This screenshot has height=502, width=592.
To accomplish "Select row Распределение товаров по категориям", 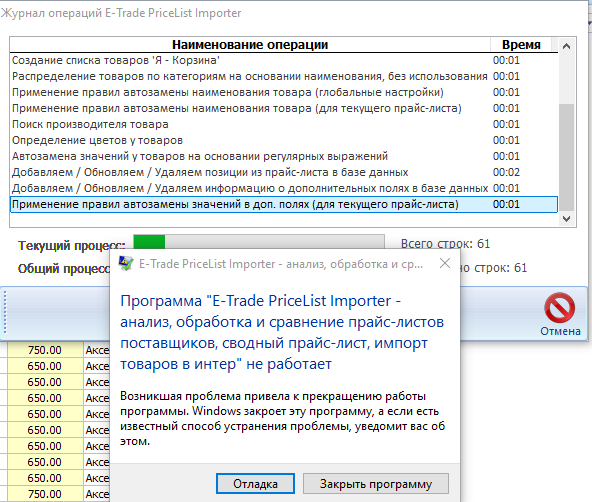I will [284, 76].
